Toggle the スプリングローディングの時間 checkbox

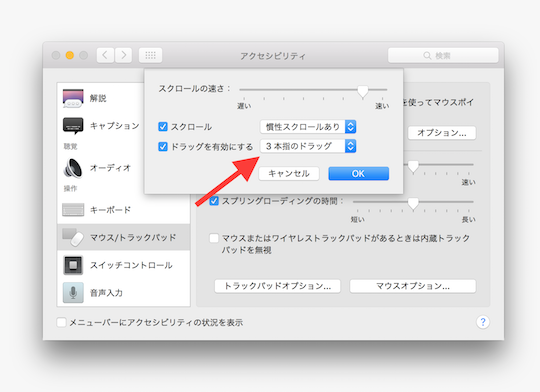pos(214,201)
